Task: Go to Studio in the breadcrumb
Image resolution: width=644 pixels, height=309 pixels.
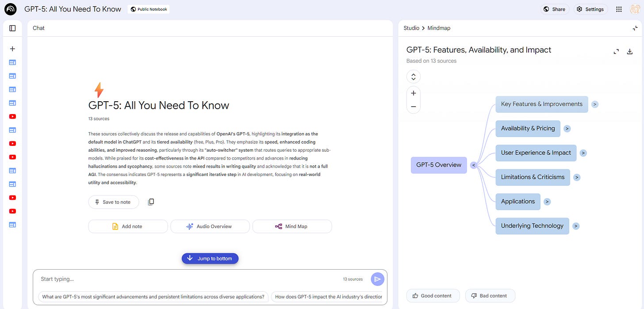Action: (411, 28)
